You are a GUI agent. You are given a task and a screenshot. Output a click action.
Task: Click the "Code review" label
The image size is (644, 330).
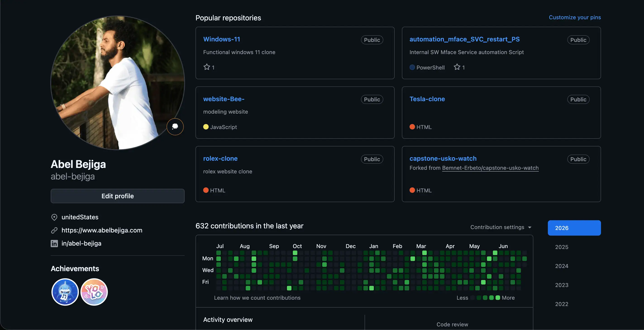pos(452,324)
